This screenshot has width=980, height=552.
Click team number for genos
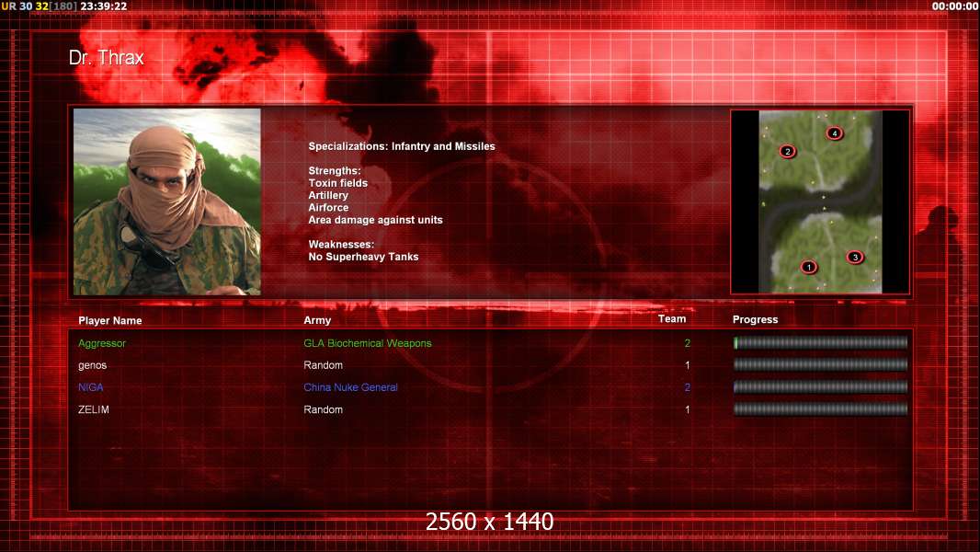tap(688, 365)
